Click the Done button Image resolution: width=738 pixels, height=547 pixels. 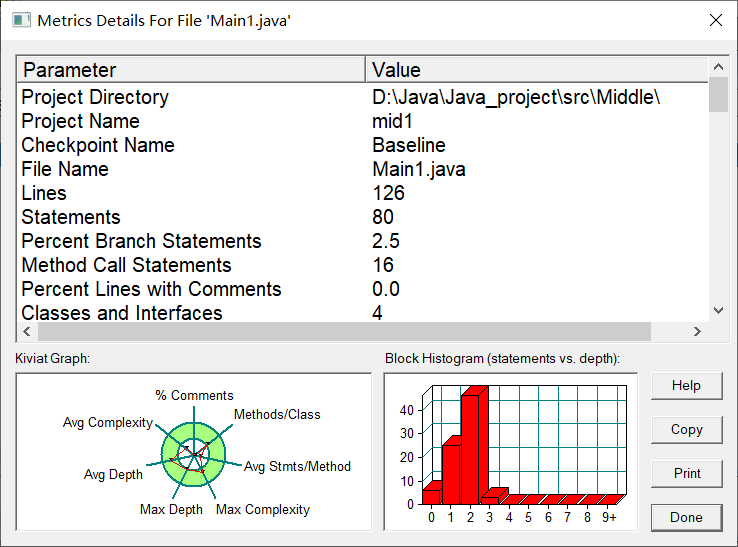tap(686, 517)
